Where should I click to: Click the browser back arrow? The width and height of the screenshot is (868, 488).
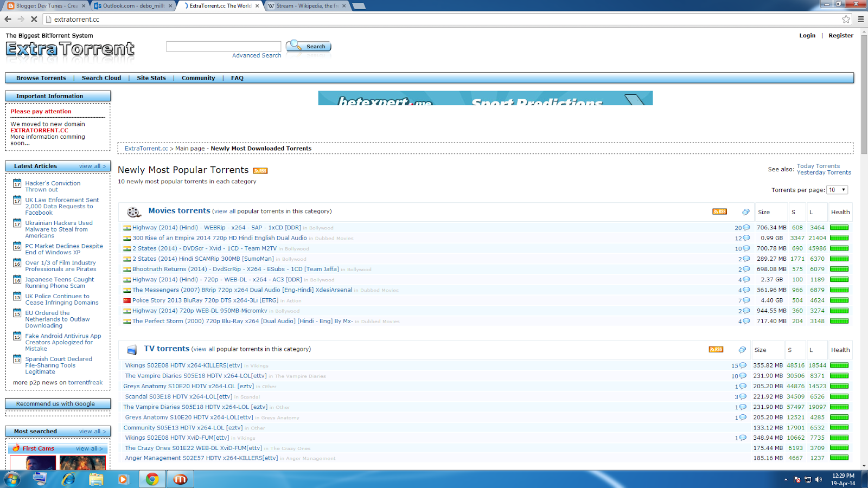[x=8, y=19]
